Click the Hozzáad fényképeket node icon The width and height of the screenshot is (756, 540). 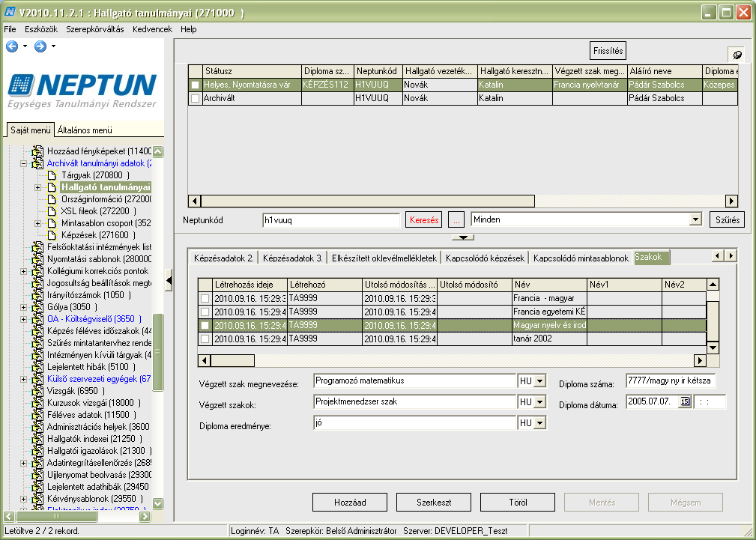tap(37, 151)
